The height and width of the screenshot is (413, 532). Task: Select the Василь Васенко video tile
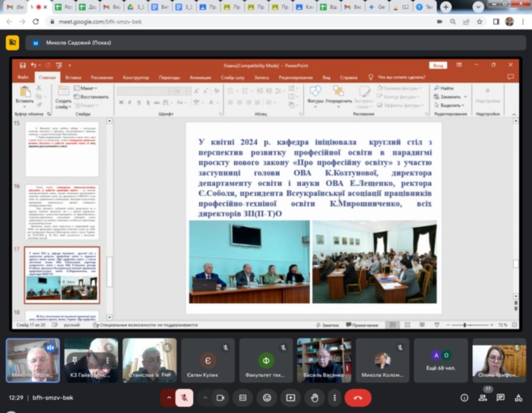[x=324, y=360]
